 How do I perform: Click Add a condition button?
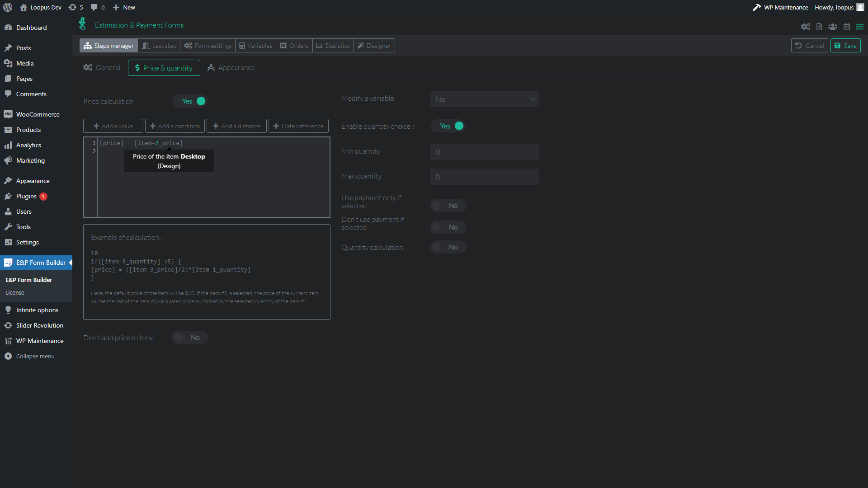175,126
